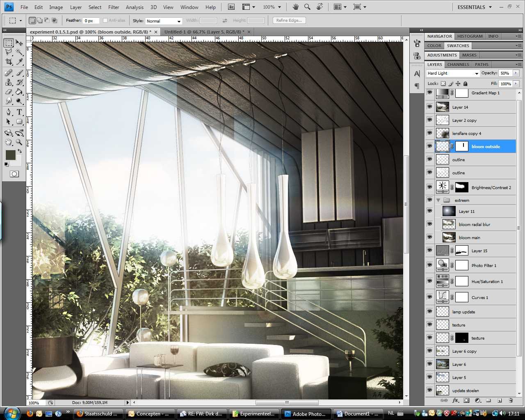Screen dimensions: 525x420
Task: Click the Refine Edge button
Action: (289, 21)
